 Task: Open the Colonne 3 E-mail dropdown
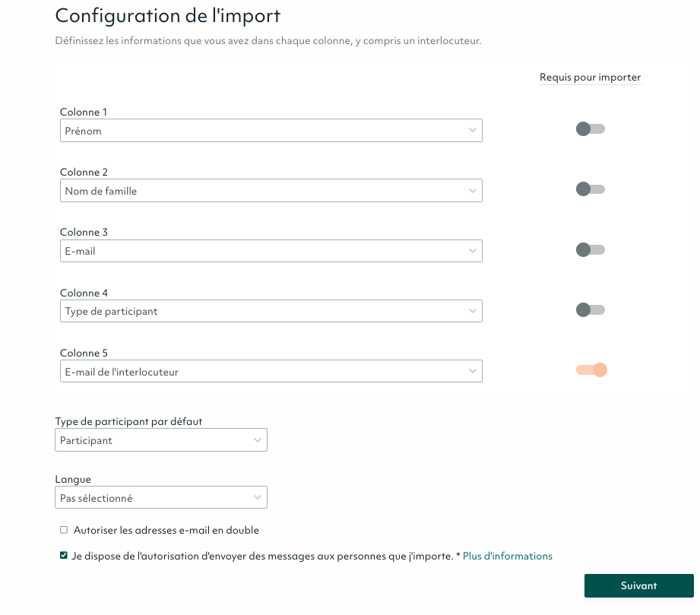[271, 251]
